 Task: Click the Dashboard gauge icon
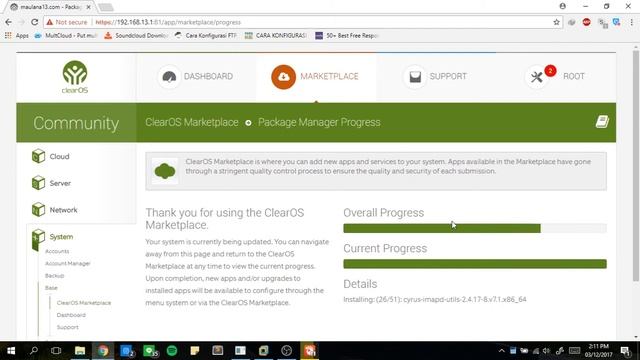169,76
